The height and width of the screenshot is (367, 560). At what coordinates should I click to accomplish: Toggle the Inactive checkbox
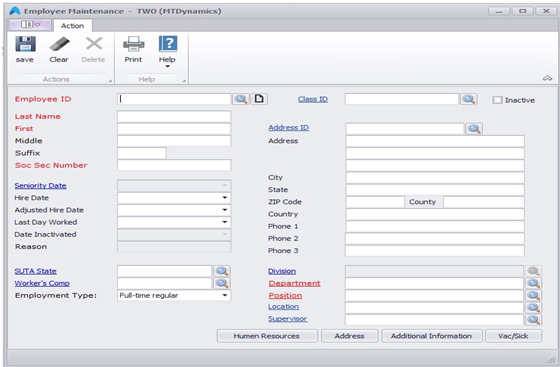click(497, 100)
